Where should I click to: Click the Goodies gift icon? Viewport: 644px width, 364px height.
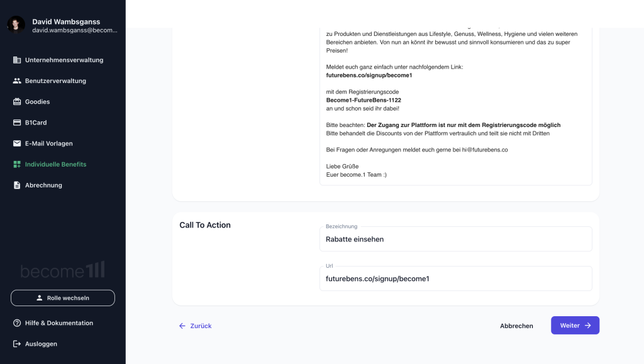click(17, 102)
